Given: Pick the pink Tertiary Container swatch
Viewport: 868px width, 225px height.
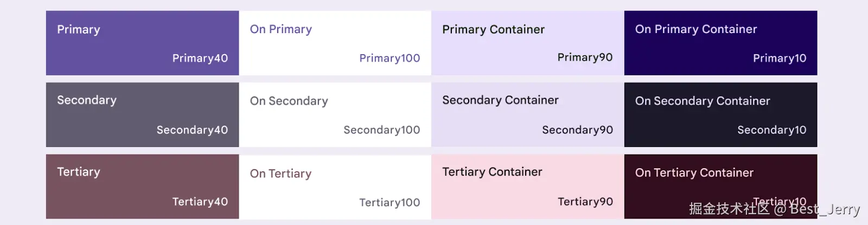Looking at the screenshot, I should pos(527,187).
